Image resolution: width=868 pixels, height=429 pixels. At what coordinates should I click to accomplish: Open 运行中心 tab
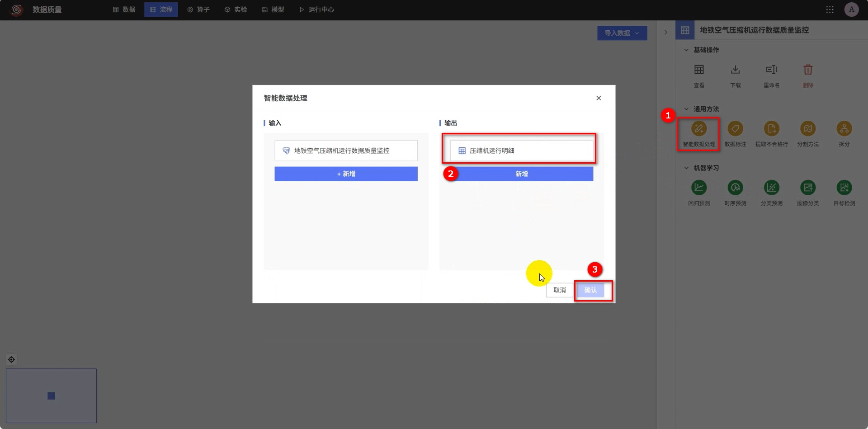316,9
